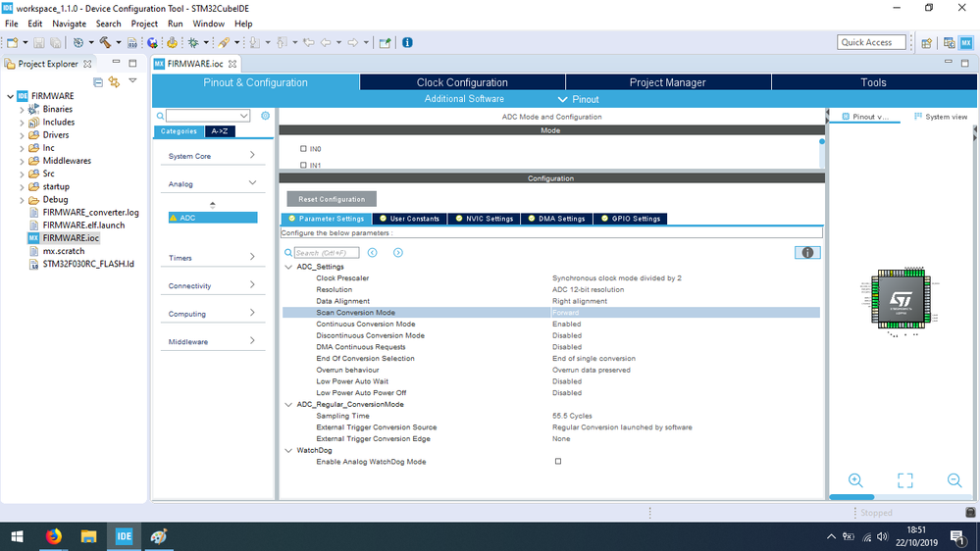
Task: Enable the IN1 channel checkbox
Action: (x=303, y=165)
